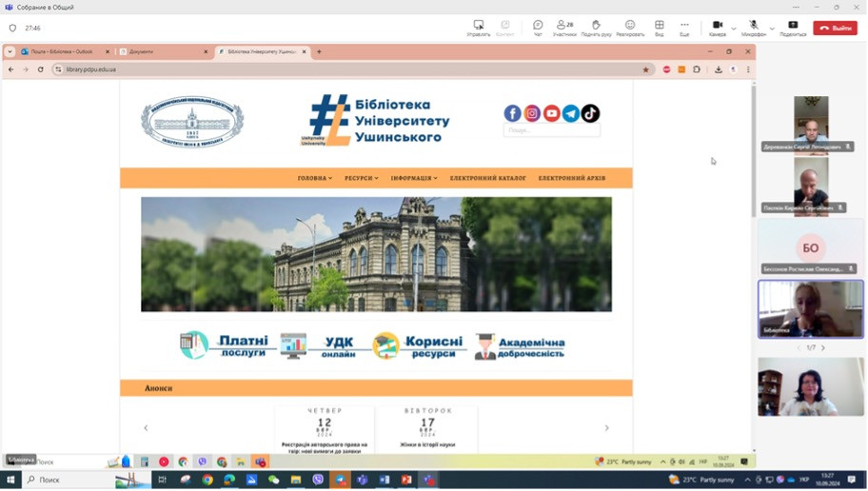868x491 pixels.
Task: Show previous announcements with left arrow
Action: click(146, 428)
